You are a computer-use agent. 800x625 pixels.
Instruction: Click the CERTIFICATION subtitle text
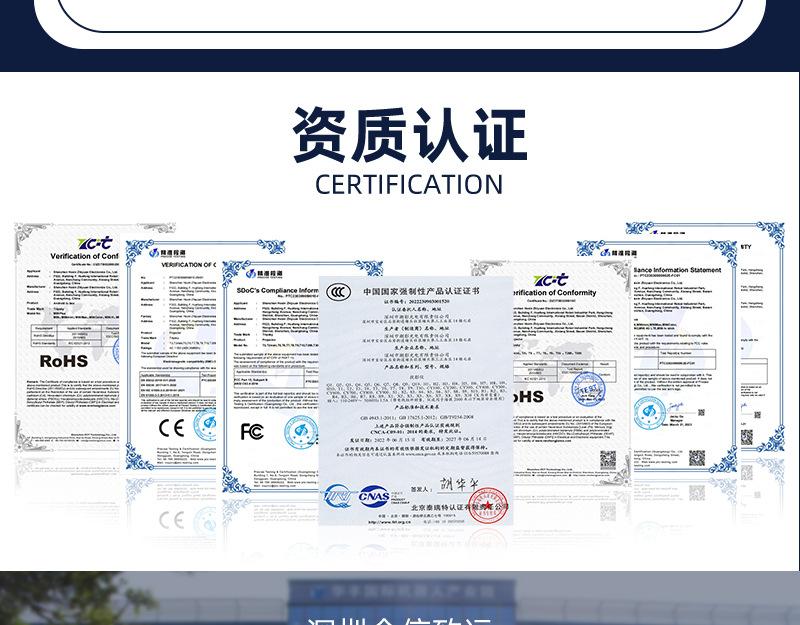click(x=409, y=184)
